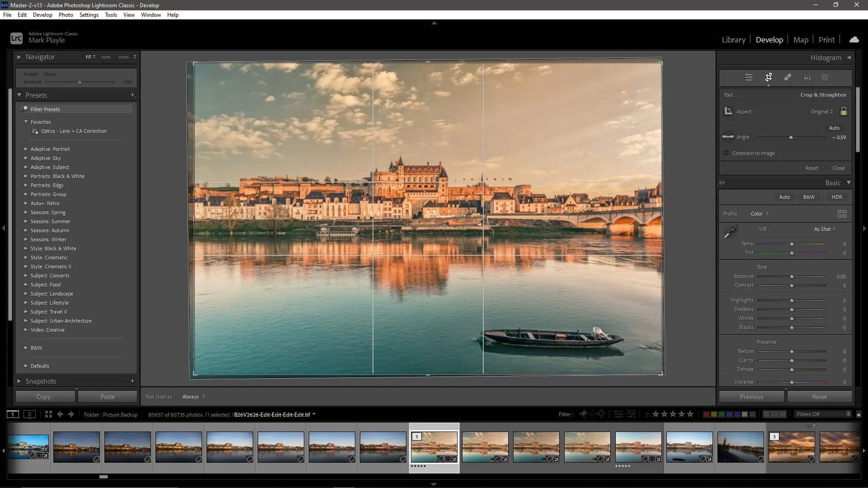Select the Healing tool bandage icon
Screen dimensions: 868x488
click(x=788, y=77)
